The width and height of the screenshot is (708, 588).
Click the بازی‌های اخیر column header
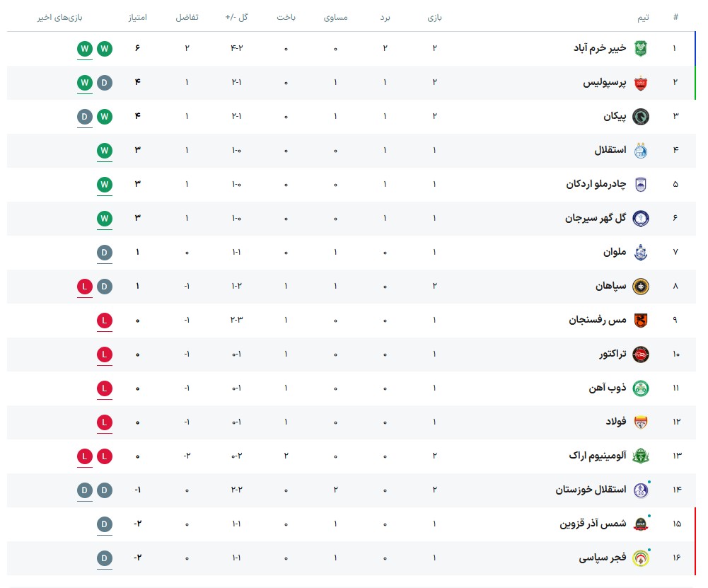pos(59,17)
